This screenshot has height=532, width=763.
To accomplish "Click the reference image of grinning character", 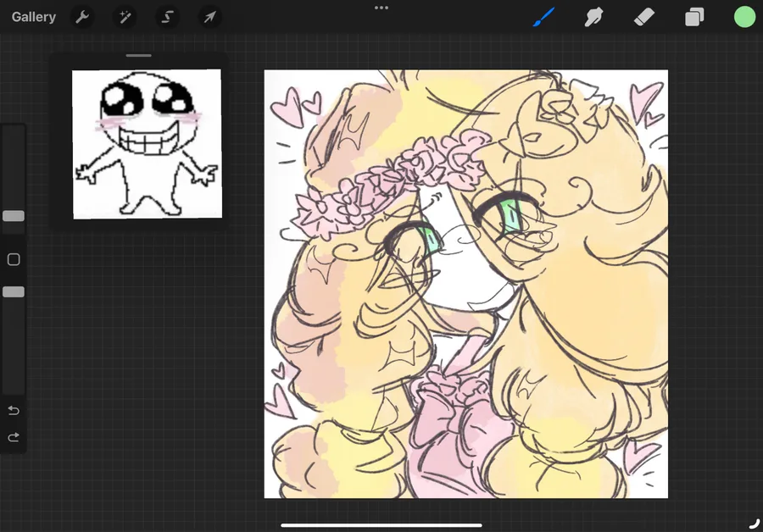I will (148, 144).
